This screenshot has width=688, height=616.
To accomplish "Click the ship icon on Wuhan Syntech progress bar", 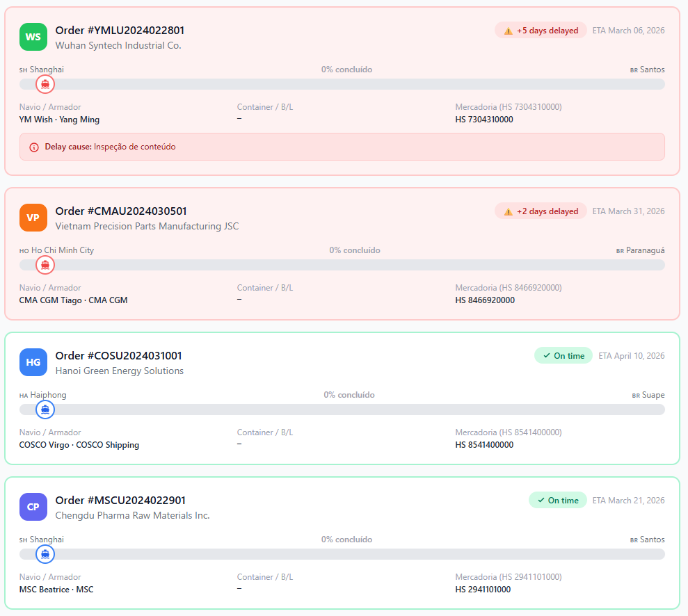I will click(45, 83).
